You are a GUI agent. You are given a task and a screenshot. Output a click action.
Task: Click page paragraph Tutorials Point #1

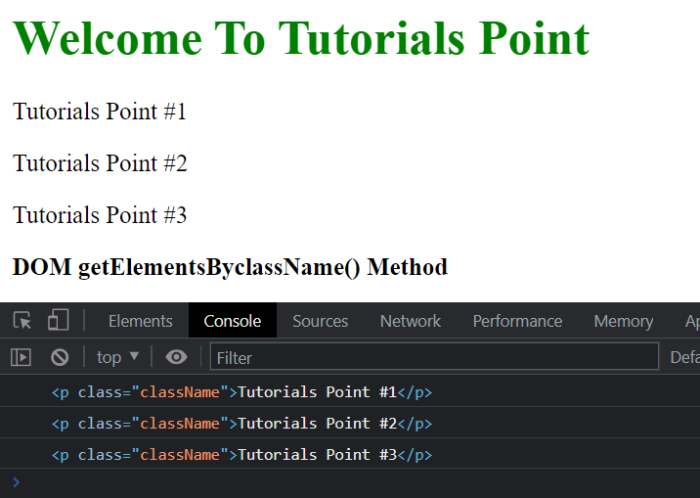point(99,111)
